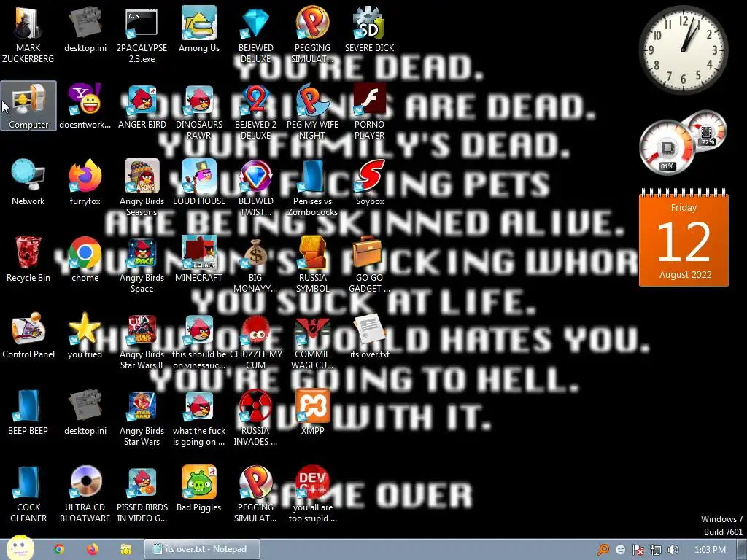Select the Computer desktop icon
747x560 pixels.
point(28,106)
